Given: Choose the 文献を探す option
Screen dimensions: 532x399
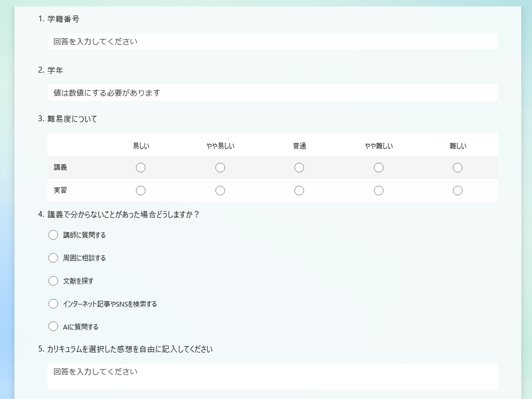Looking at the screenshot, I should pos(53,281).
